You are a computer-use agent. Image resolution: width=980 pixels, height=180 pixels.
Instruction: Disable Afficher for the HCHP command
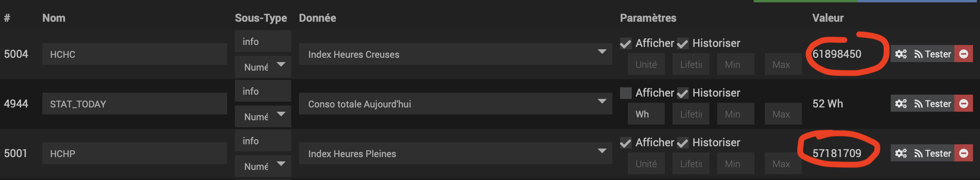[626, 143]
